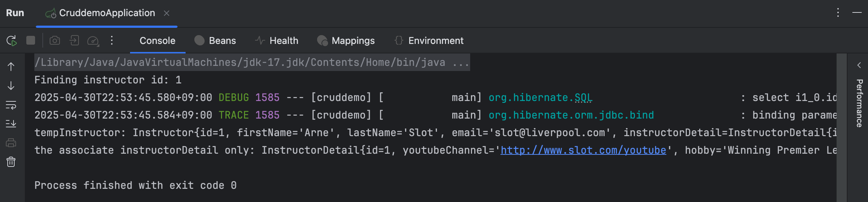Image resolution: width=868 pixels, height=202 pixels.
Task: Take a thread dump via camera icon
Action: pyautogui.click(x=55, y=41)
